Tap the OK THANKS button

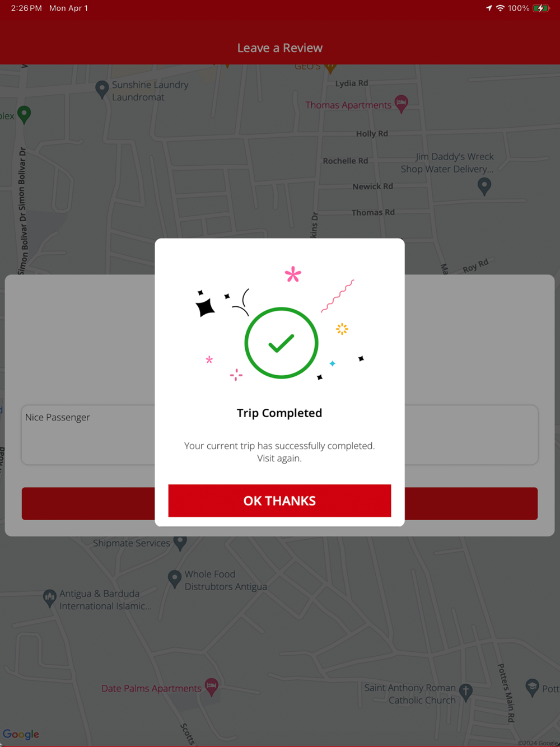pos(279,501)
